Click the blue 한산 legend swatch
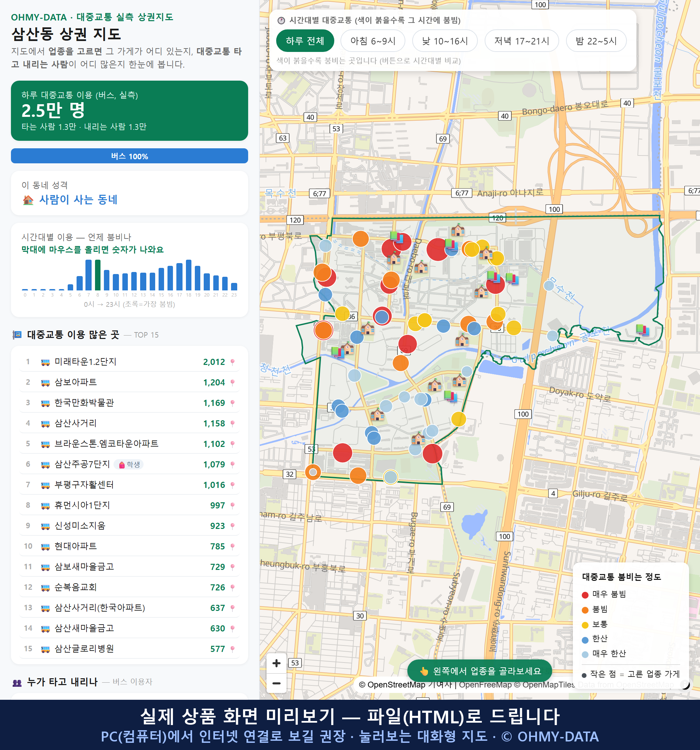This screenshot has height=750, width=700. click(x=585, y=640)
